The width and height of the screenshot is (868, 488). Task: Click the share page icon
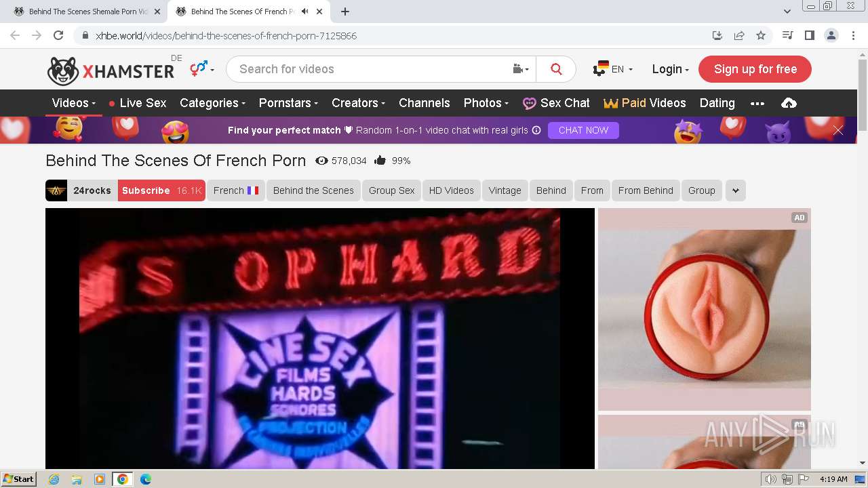pos(739,35)
